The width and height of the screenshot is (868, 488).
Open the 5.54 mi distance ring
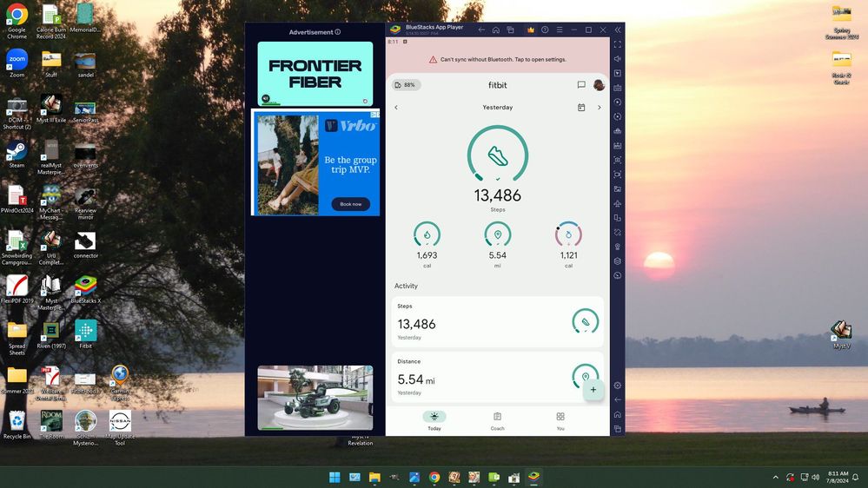pos(498,234)
